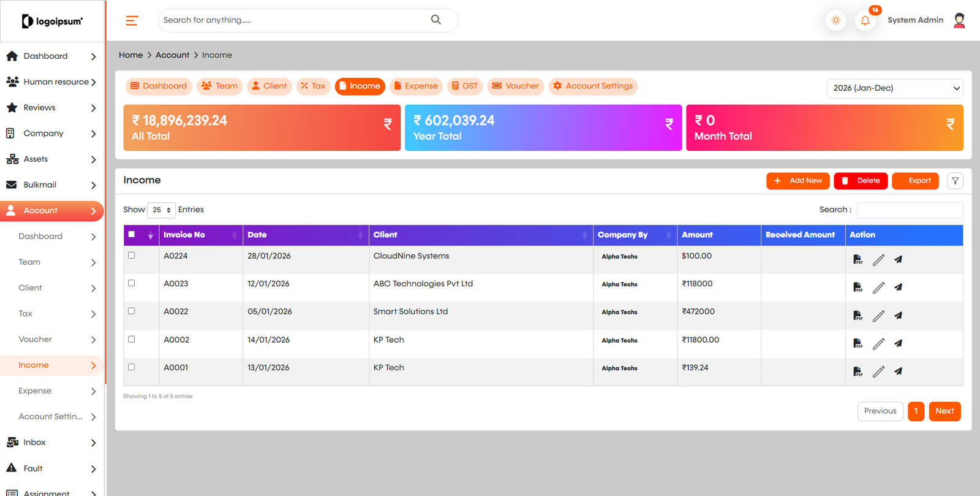Click the hamburger menu icon

coord(132,21)
